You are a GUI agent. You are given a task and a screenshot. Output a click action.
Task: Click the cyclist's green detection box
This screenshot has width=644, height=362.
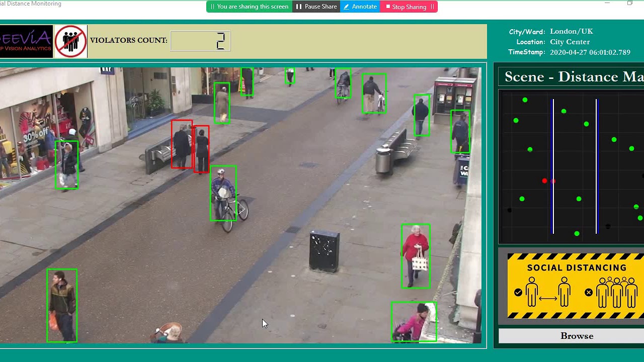[x=223, y=193]
